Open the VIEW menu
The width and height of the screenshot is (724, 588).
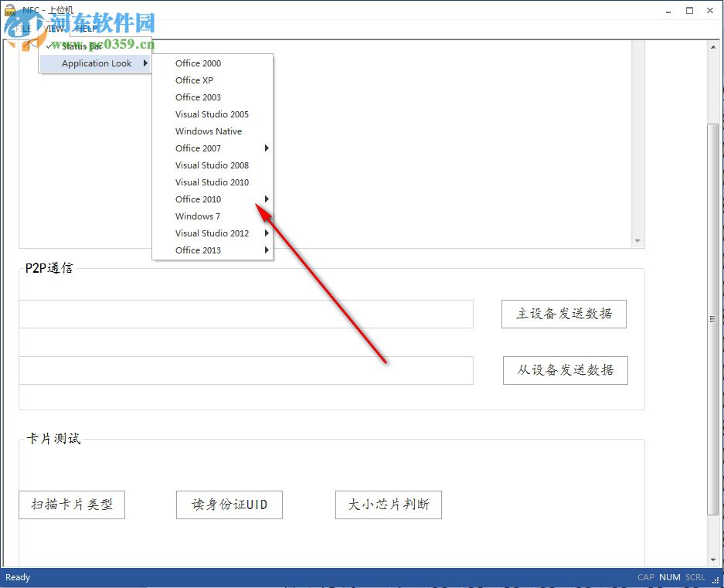coord(54,29)
